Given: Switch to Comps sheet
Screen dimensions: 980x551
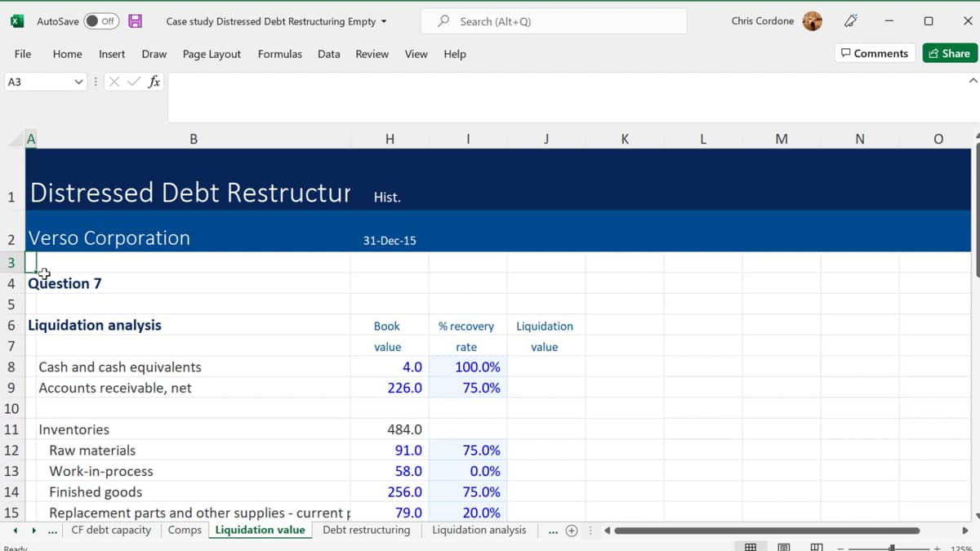Looking at the screenshot, I should (x=185, y=530).
